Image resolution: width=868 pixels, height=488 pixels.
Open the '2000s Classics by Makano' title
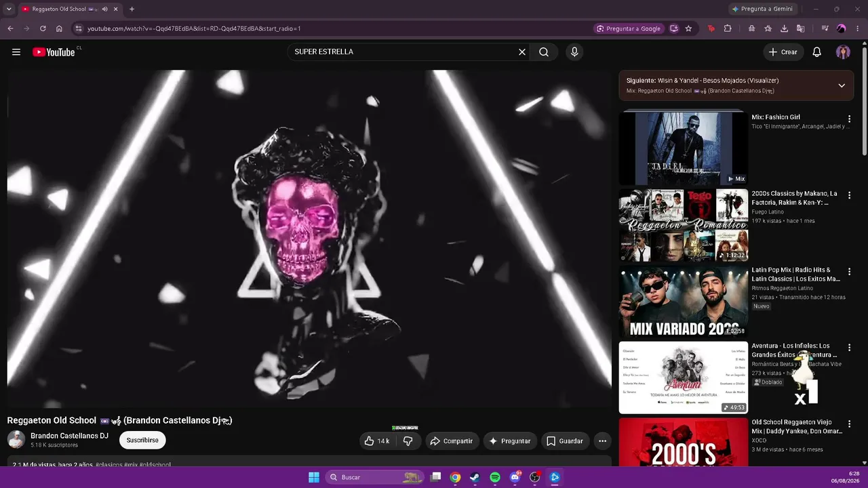tap(794, 198)
